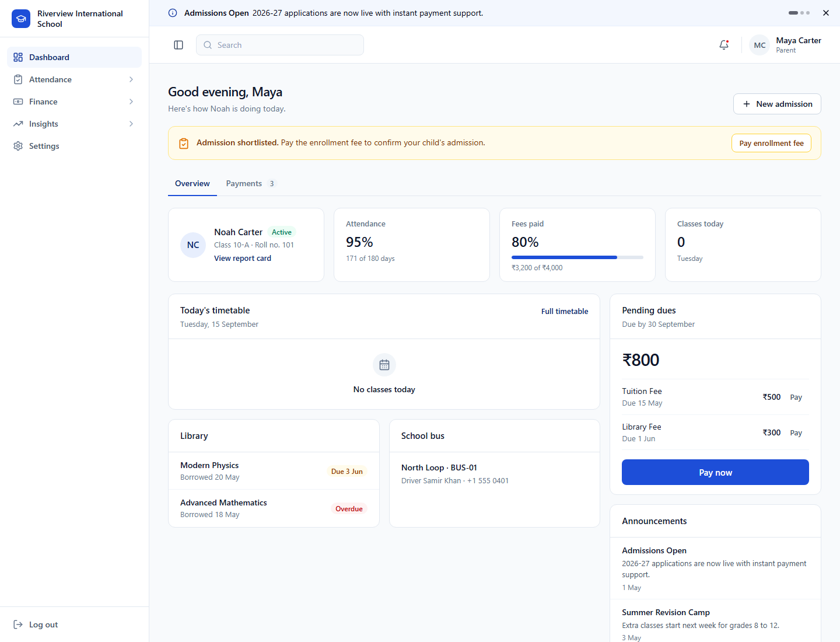Screen dimensions: 840x642
Task: Click the Attendance clipboard icon
Action: pyautogui.click(x=18, y=79)
